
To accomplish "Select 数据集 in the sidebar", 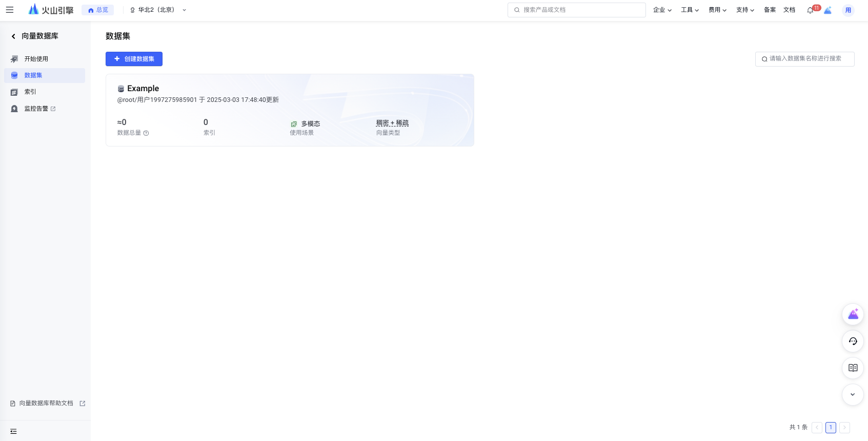I will tap(45, 75).
